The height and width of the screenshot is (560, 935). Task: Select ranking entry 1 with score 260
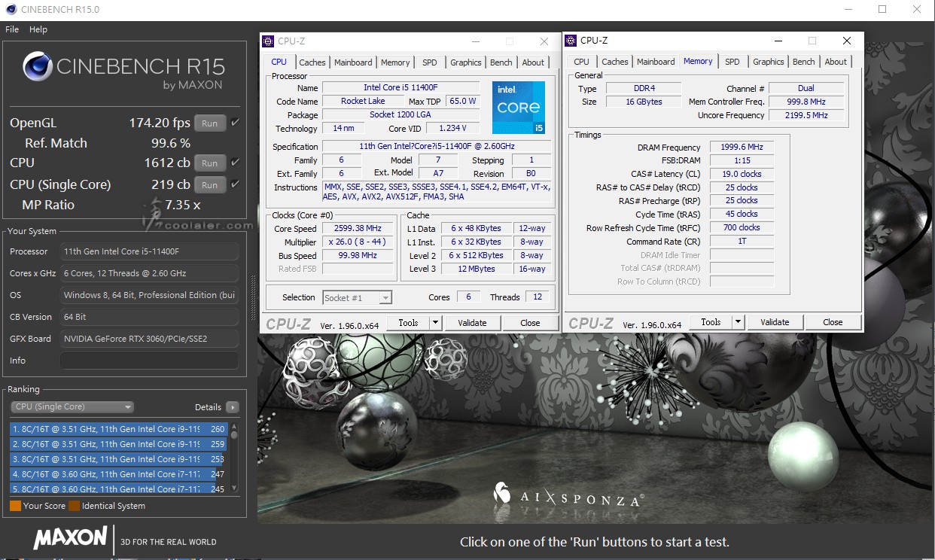[119, 429]
